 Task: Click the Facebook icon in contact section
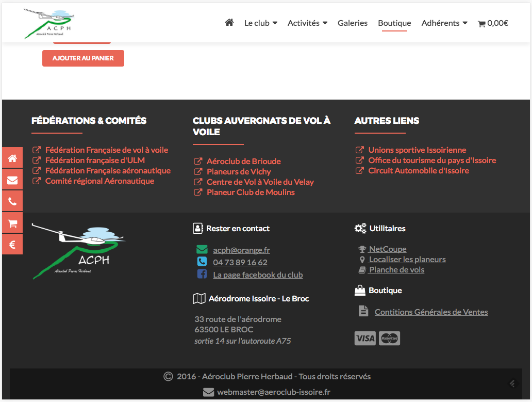(202, 275)
